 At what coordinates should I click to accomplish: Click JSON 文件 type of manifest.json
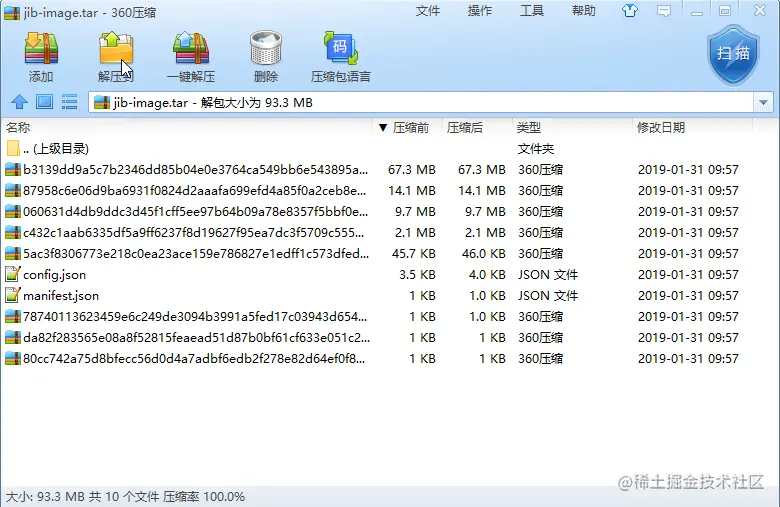tap(548, 296)
